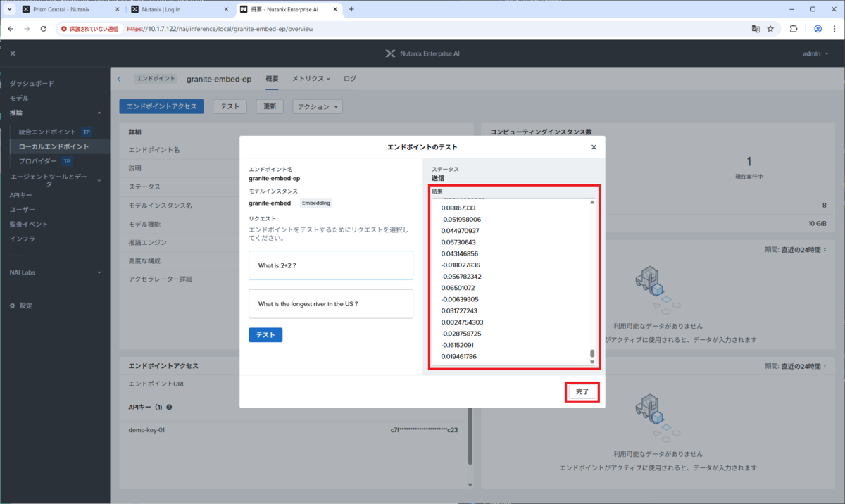845x504 pixels.
Task: Click the 更新 button
Action: pyautogui.click(x=270, y=106)
